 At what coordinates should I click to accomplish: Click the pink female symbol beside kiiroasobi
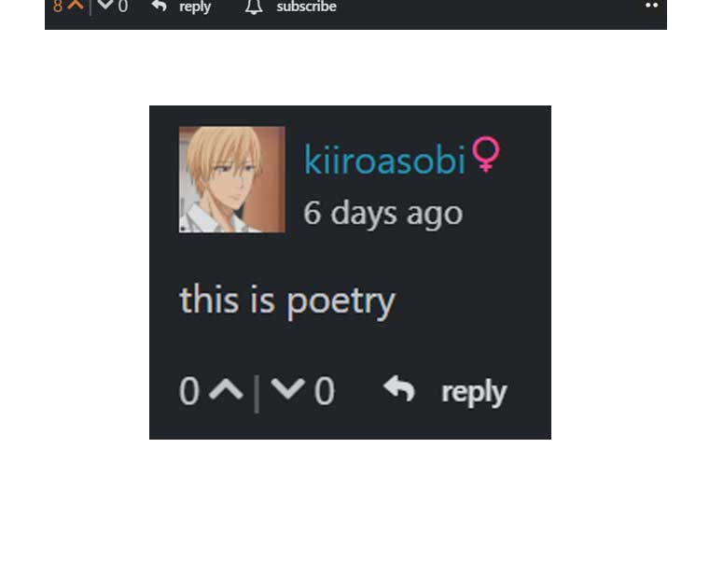click(486, 154)
